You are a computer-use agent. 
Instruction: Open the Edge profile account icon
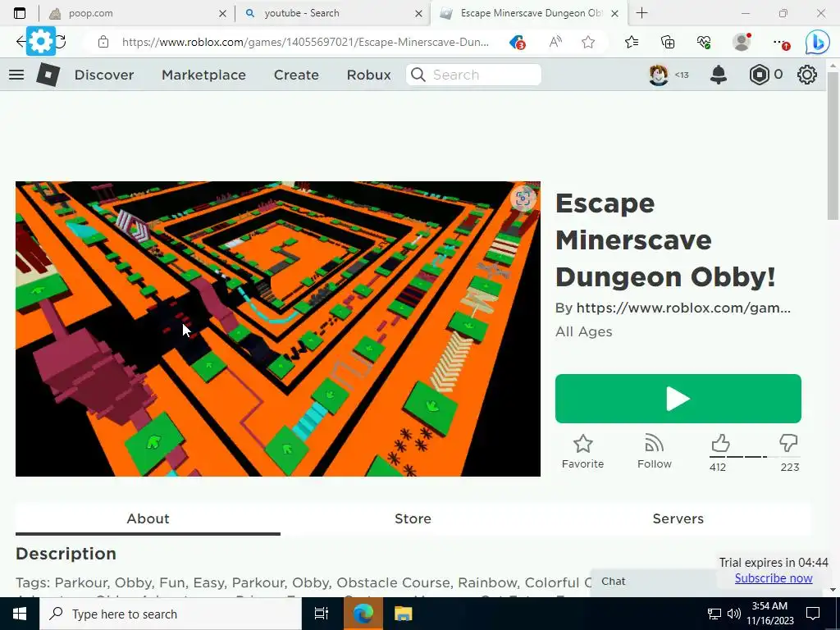(742, 42)
